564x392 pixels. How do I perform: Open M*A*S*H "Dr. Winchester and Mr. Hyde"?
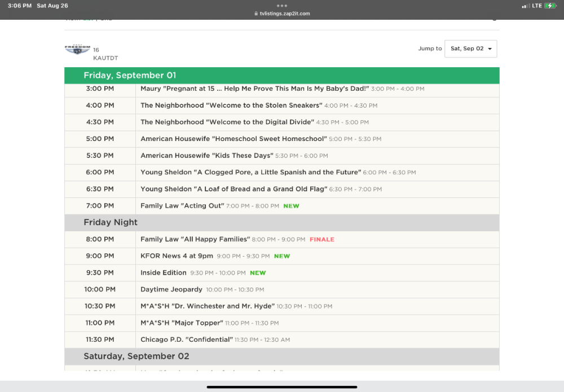(208, 306)
